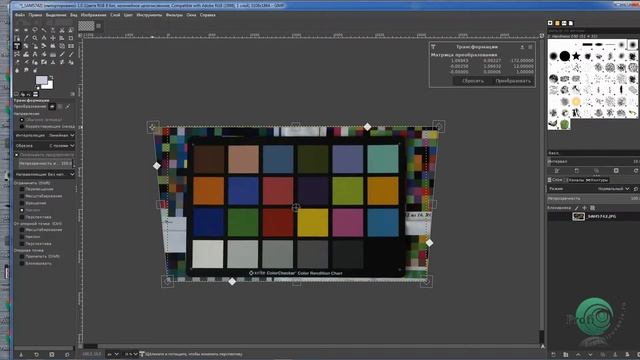This screenshot has height=360, width=640.
Task: Select the Fuzzy Select wand tool
Action: point(44,30)
